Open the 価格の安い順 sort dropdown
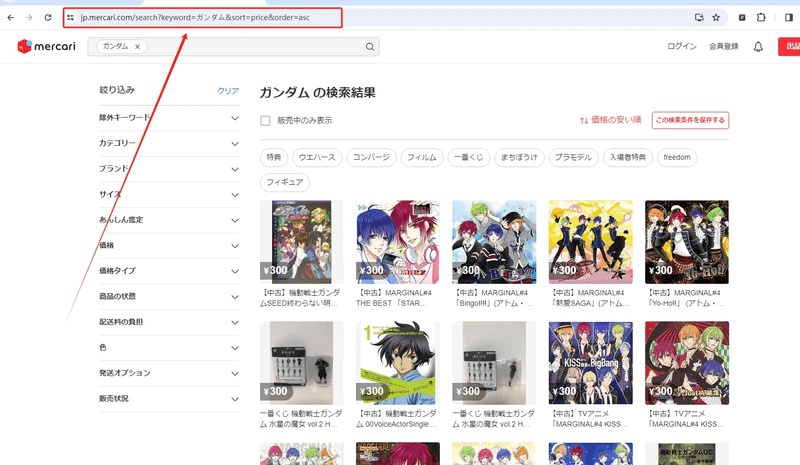The width and height of the screenshot is (800, 465). (x=610, y=120)
